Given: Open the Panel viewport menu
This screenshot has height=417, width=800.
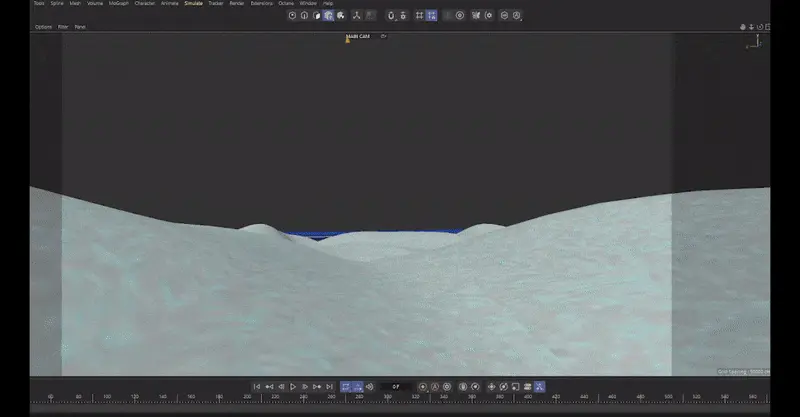Looking at the screenshot, I should point(80,27).
